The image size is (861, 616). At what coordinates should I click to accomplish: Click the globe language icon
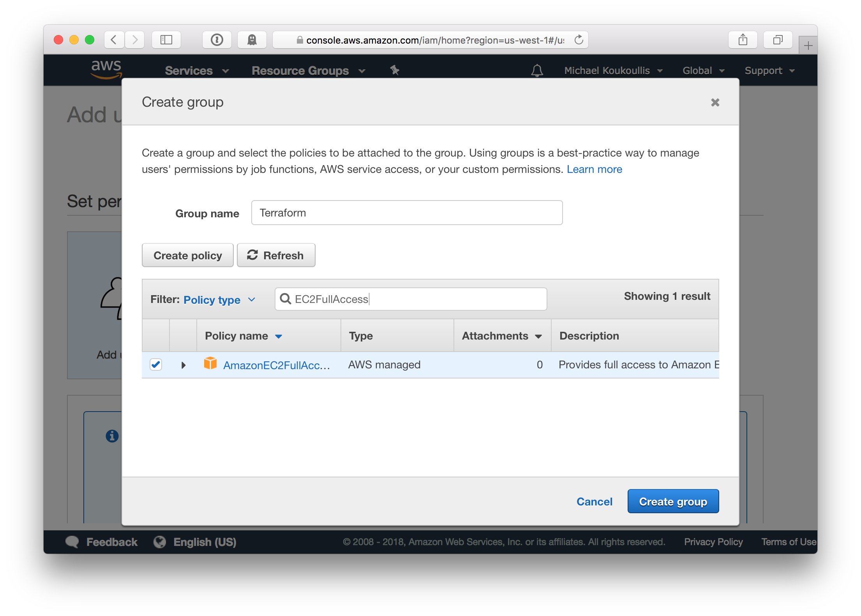point(160,542)
